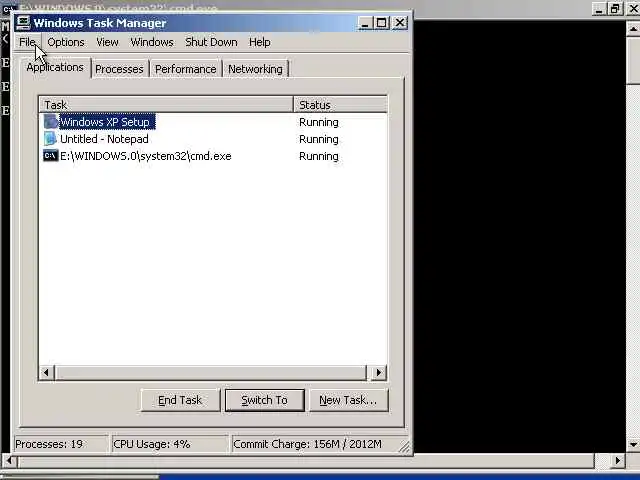Click the Task Manager title bar icon
Image resolution: width=640 pixels, height=480 pixels.
(23, 22)
